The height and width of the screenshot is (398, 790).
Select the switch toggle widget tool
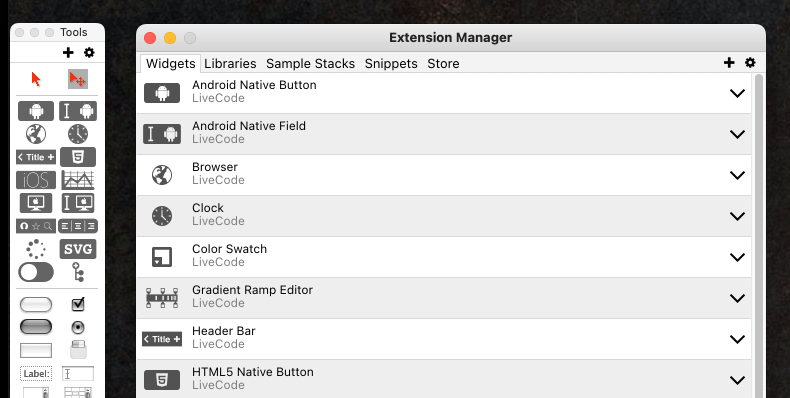click(36, 272)
